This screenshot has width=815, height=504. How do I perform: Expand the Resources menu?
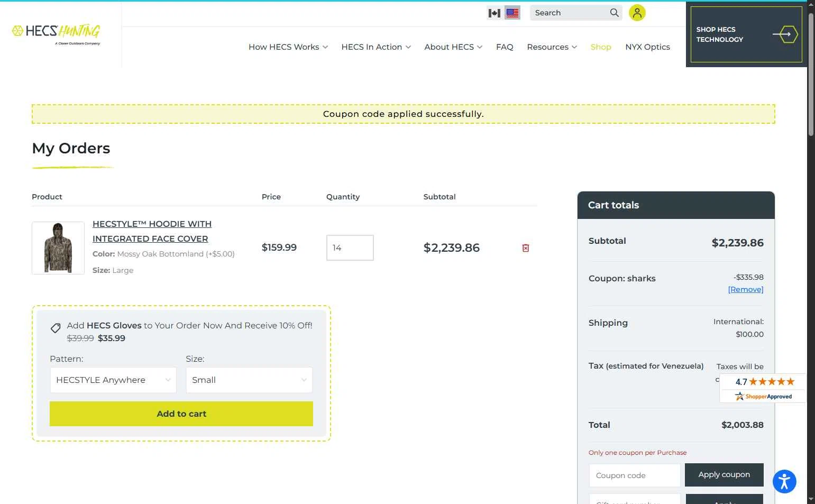[x=552, y=47]
